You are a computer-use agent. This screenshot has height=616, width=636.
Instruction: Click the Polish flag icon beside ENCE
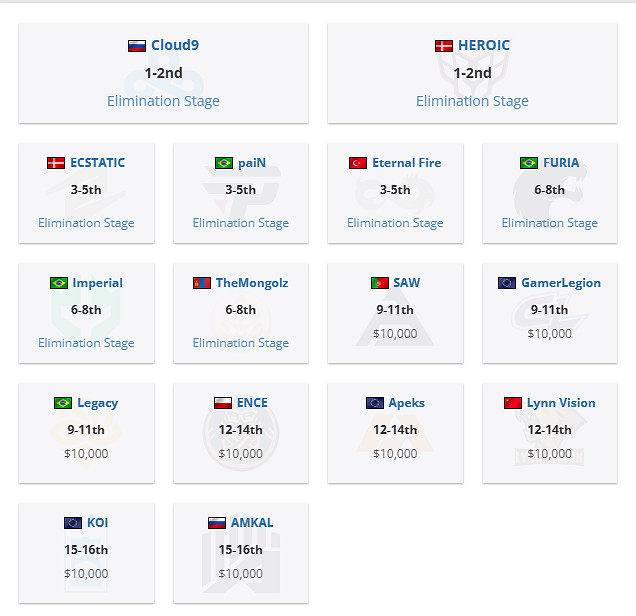[x=223, y=403]
